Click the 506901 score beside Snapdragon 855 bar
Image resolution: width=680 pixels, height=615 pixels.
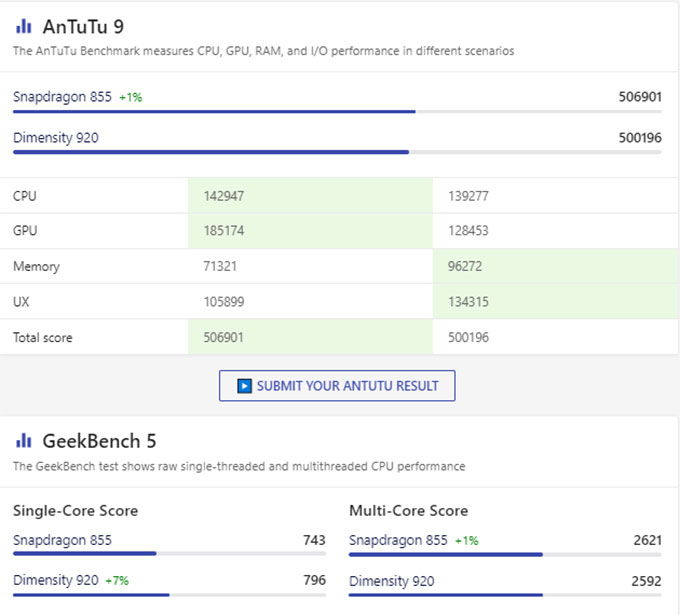tap(640, 96)
